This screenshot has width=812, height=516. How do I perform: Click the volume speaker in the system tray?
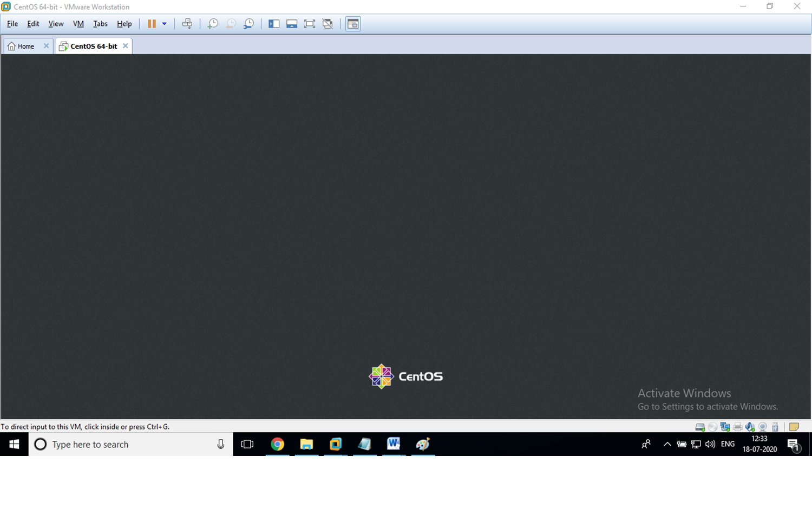click(x=710, y=444)
